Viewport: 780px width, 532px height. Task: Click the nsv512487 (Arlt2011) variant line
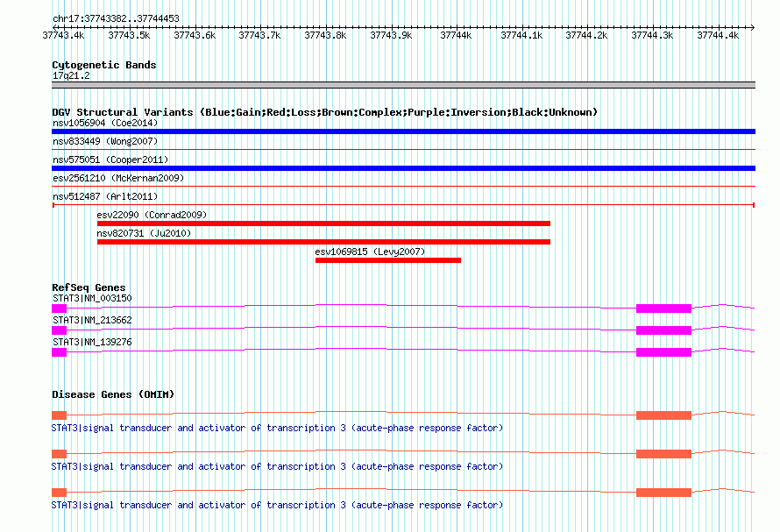pos(403,204)
